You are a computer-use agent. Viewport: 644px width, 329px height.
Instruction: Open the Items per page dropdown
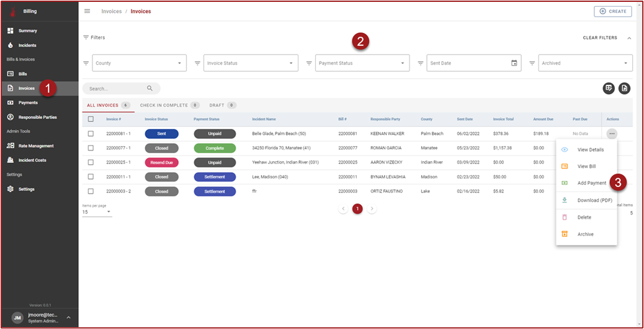tap(97, 212)
